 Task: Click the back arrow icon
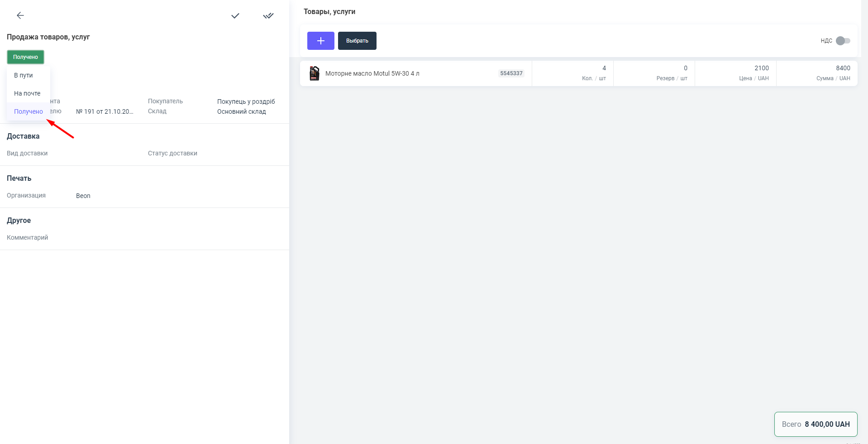point(20,15)
